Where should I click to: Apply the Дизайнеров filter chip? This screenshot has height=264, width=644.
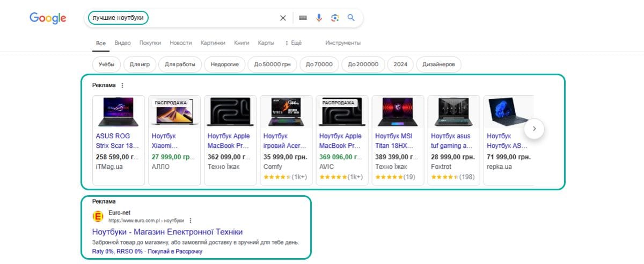(x=438, y=65)
